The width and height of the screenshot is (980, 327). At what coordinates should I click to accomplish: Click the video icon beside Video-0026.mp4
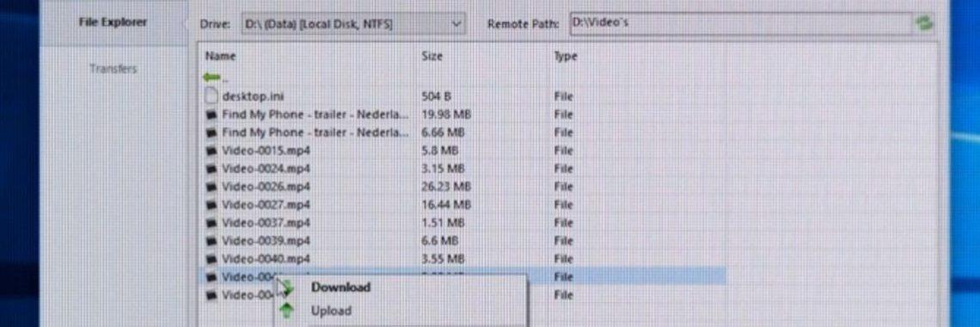tap(211, 187)
